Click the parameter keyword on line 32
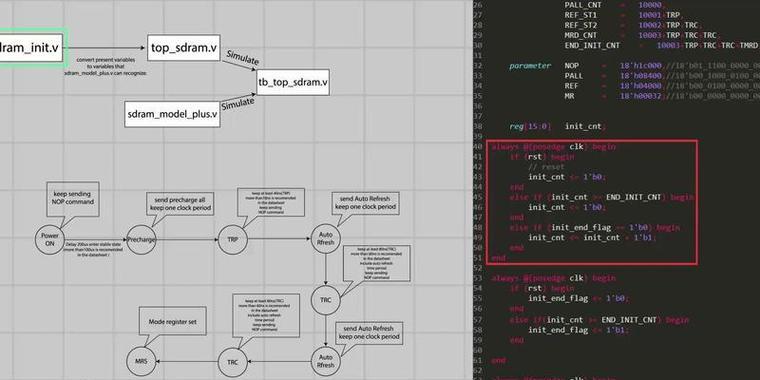760x380 pixels. pyautogui.click(x=530, y=66)
